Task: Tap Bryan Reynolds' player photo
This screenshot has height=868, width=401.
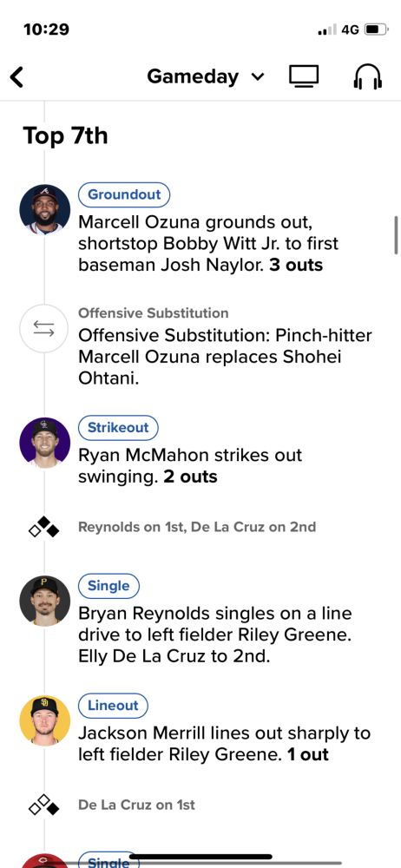Action: click(x=45, y=602)
